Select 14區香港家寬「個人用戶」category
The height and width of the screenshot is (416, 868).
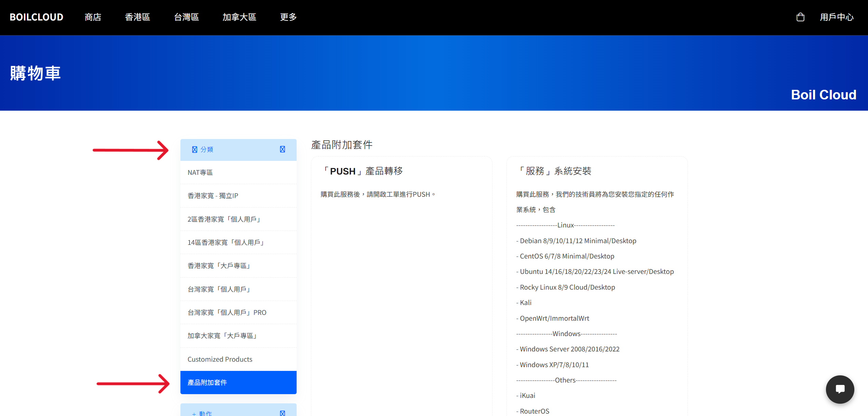(x=239, y=242)
